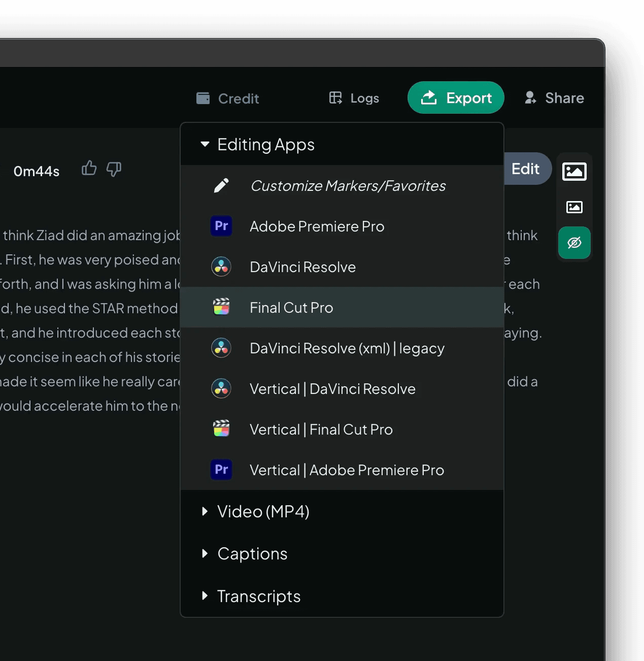Click the Final Cut Pro clapperboard icon
The image size is (644, 661).
click(x=221, y=307)
